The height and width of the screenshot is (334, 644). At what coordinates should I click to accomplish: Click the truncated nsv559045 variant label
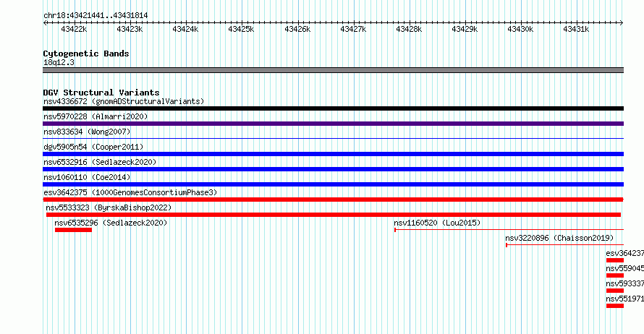[624, 268]
